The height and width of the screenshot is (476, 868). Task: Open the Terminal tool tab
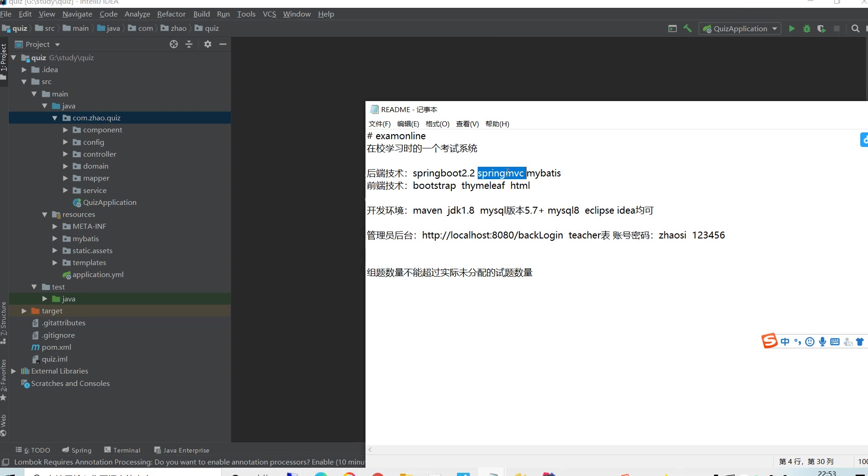click(122, 450)
